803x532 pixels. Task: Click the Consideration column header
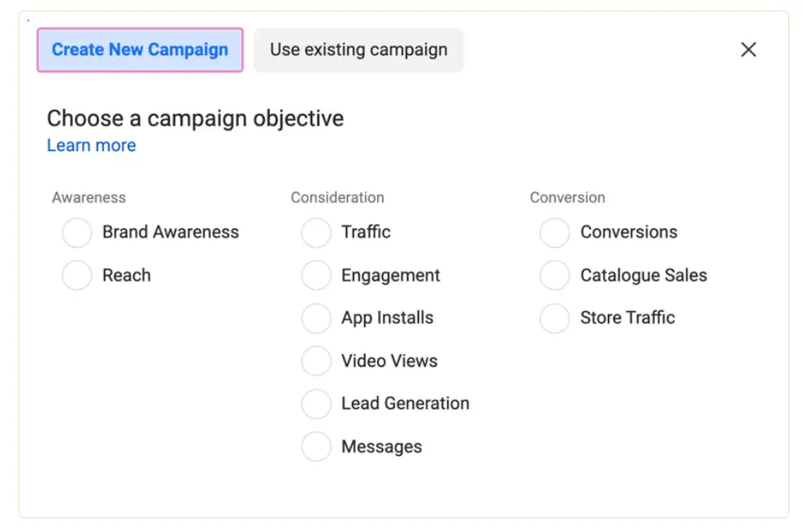click(337, 197)
